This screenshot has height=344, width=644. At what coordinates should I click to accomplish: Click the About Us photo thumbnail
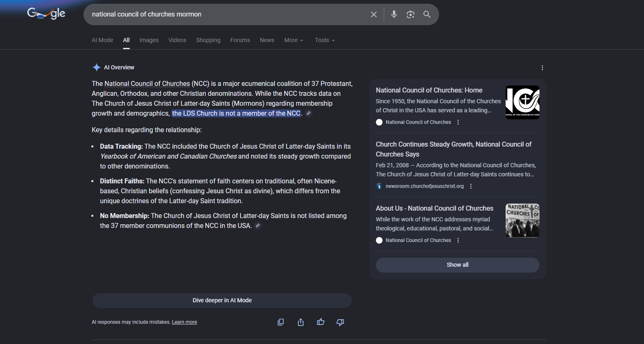pos(523,221)
